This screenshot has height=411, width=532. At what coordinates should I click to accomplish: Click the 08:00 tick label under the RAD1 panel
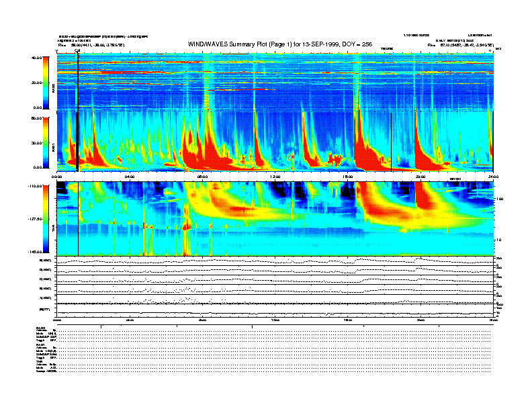point(202,177)
